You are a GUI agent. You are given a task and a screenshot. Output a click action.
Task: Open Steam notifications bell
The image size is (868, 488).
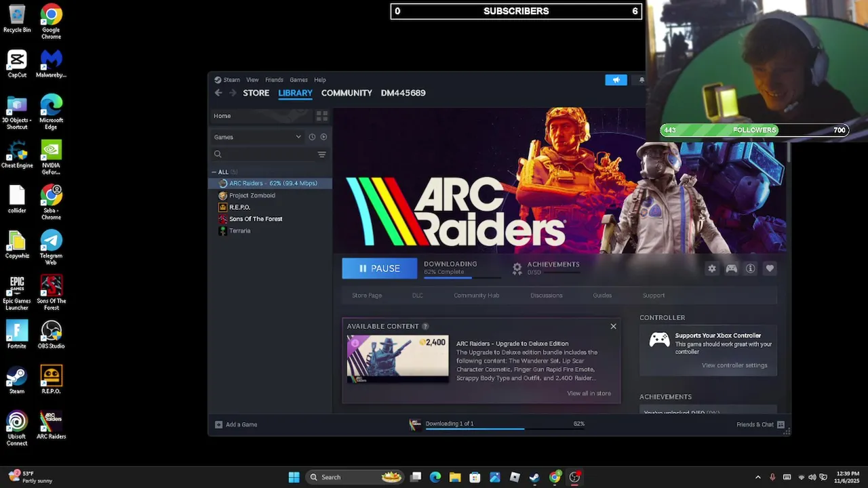coord(642,80)
